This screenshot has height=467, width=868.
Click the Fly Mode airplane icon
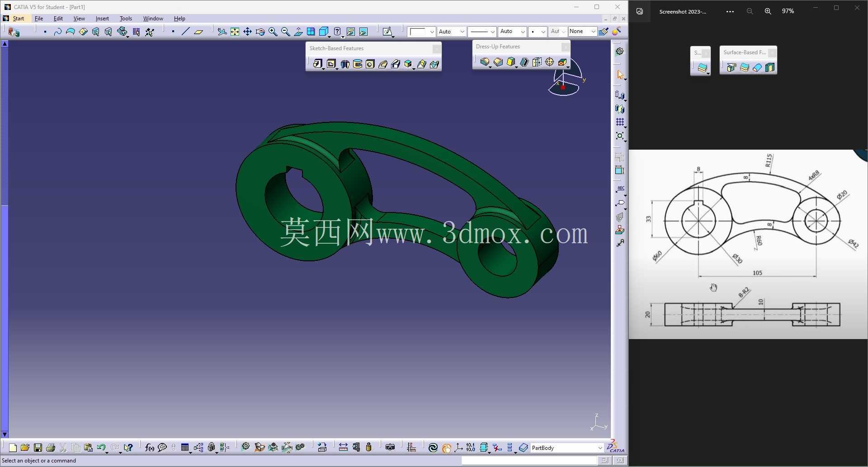pyautogui.click(x=222, y=32)
